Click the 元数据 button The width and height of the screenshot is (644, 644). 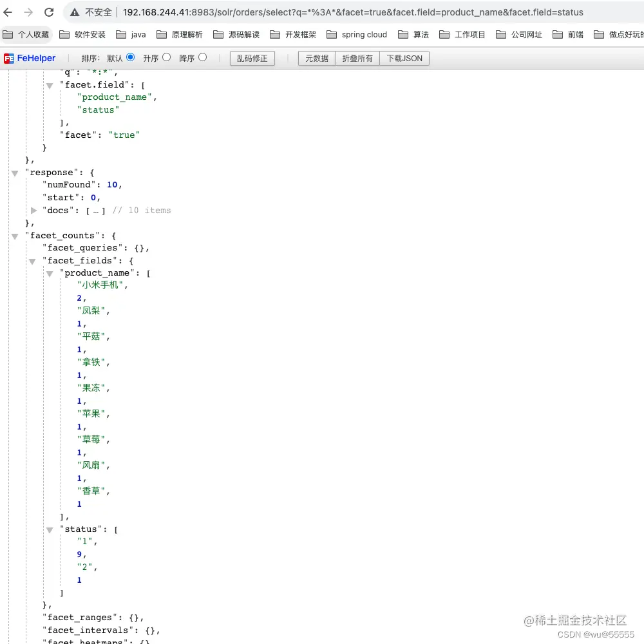(x=317, y=59)
